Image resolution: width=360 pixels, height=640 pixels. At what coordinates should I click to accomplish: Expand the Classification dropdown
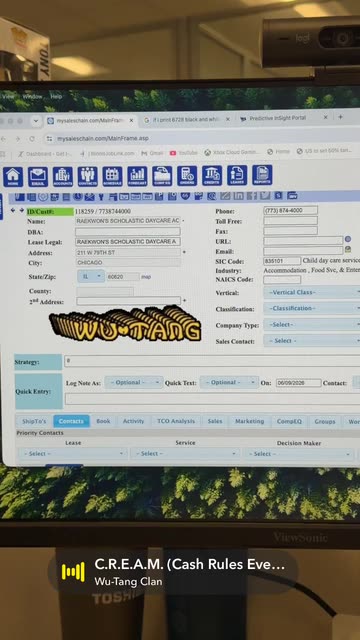coord(312,308)
